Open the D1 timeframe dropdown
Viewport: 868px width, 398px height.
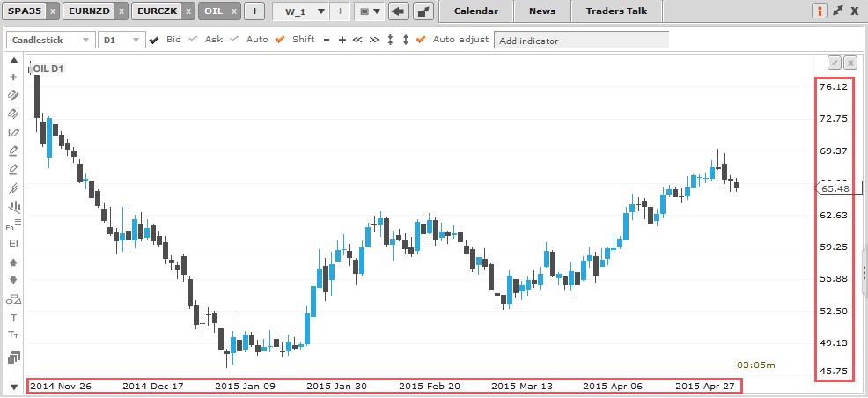[x=121, y=40]
